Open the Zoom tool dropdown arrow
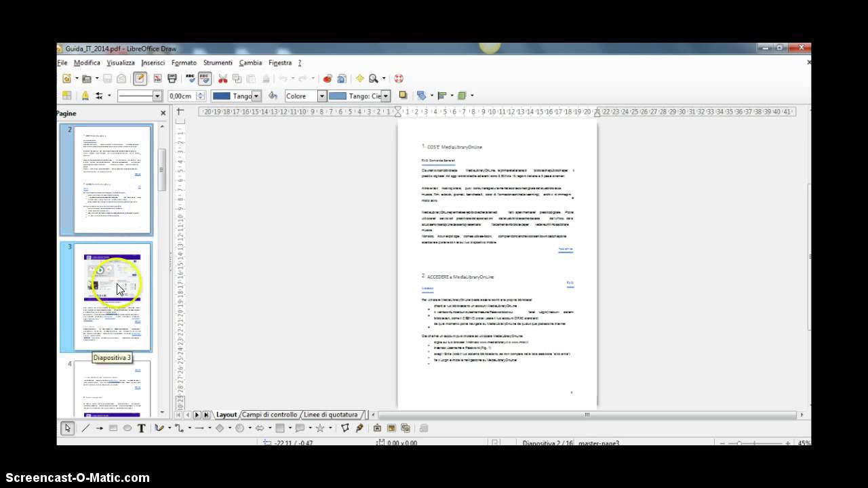 384,79
